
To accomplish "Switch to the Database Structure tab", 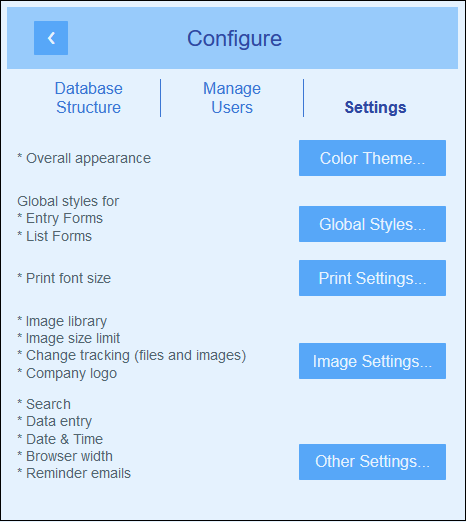I will click(89, 98).
